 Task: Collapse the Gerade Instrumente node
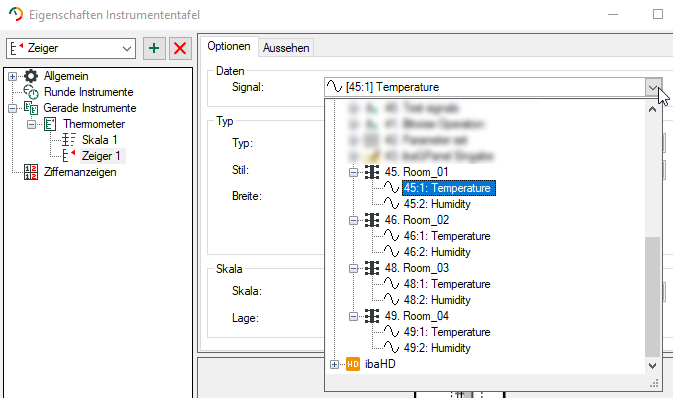[12, 108]
